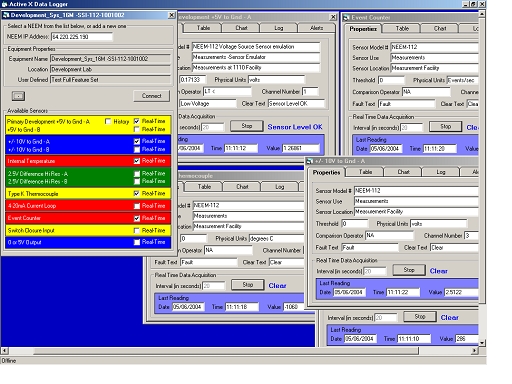Open Table tab in +/- 10V to Gnd - A window
The width and height of the screenshot is (512, 384).
tap(365, 172)
